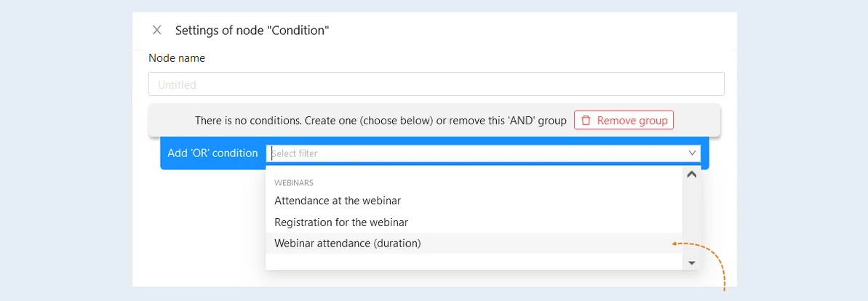Click inside the Select filter combo box
Image resolution: width=868 pixels, height=301 pixels.
coord(476,153)
